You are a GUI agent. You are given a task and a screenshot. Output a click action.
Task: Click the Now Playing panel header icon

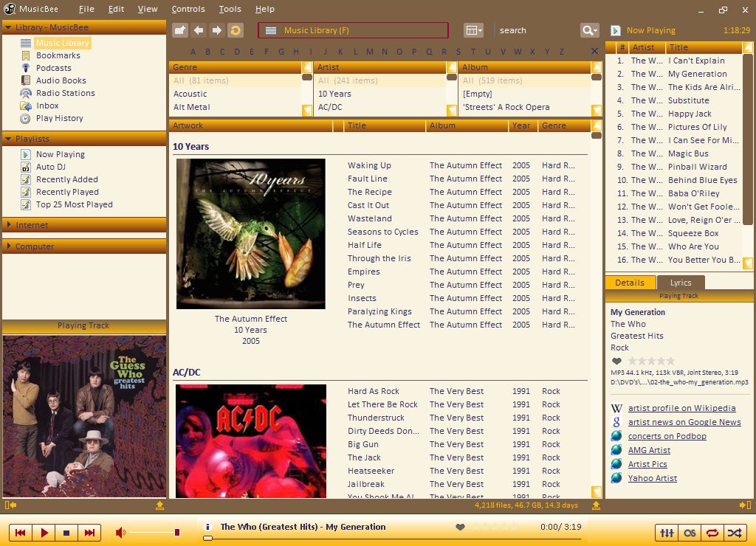coord(616,30)
